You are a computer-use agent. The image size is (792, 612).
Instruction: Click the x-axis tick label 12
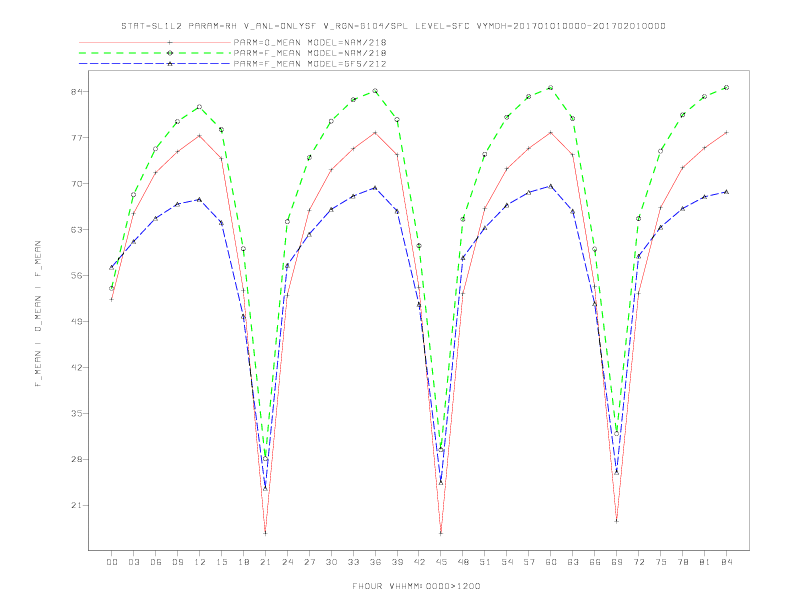[200, 562]
